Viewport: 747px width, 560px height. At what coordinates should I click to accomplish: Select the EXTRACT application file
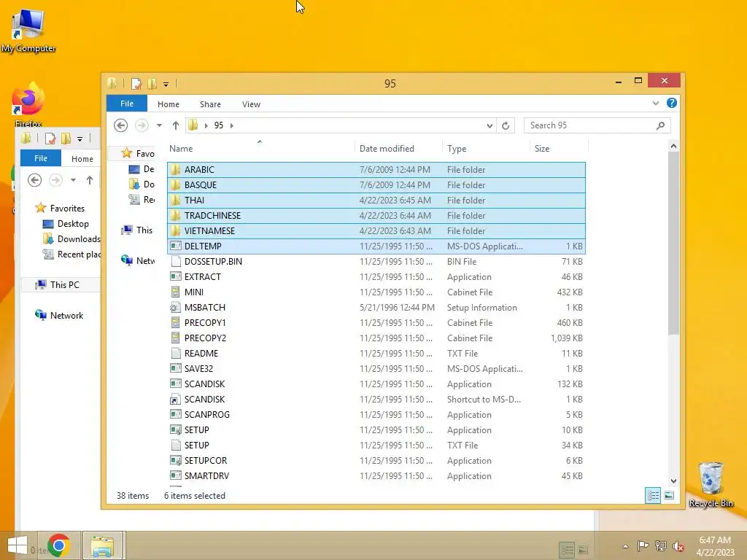pyautogui.click(x=376, y=276)
